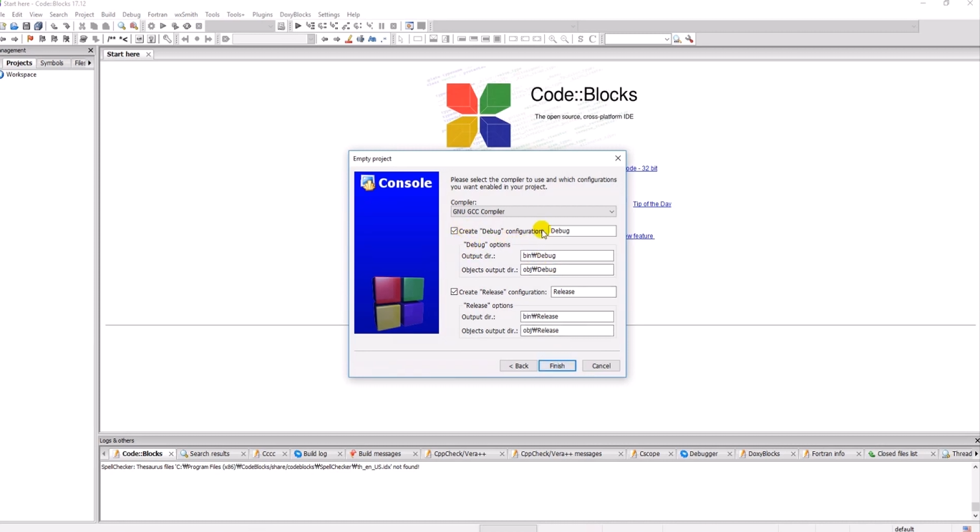Click the Debug/Continue play icon
This screenshot has width=980, height=532.
point(298,26)
